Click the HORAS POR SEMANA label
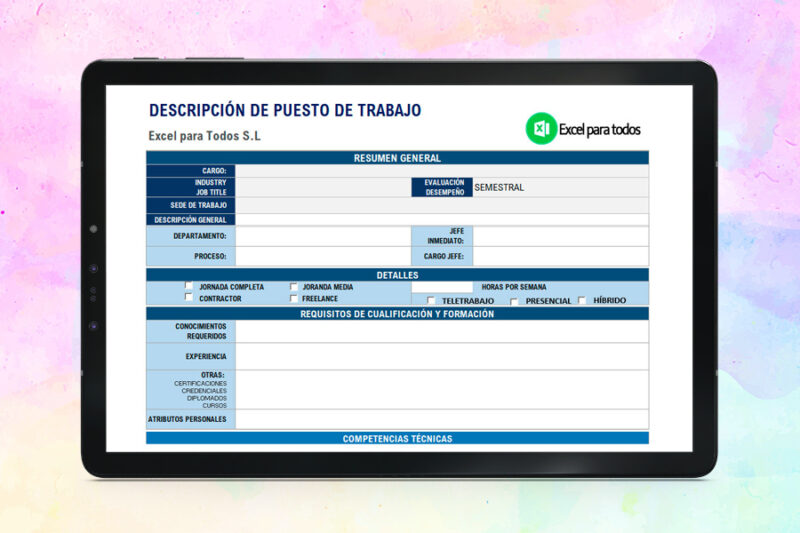This screenshot has width=800, height=533. (x=514, y=287)
